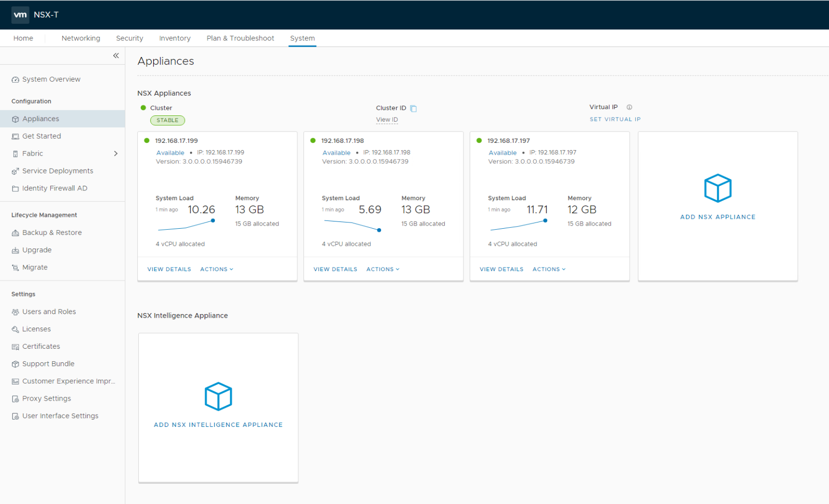Open Actions menu for appliance 192.168.17.197
The height and width of the screenshot is (504, 829).
click(x=548, y=269)
